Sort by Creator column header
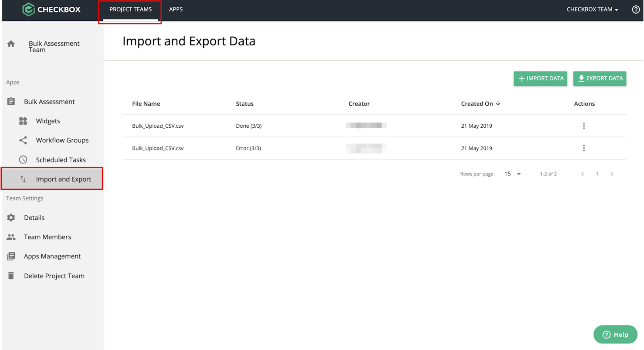Image resolution: width=644 pixels, height=350 pixels. click(x=359, y=104)
